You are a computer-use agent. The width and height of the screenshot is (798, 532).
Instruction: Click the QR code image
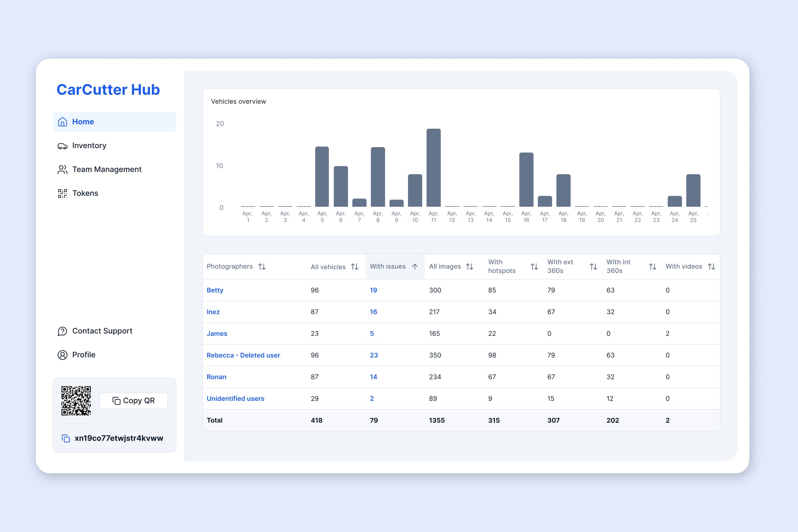(76, 401)
